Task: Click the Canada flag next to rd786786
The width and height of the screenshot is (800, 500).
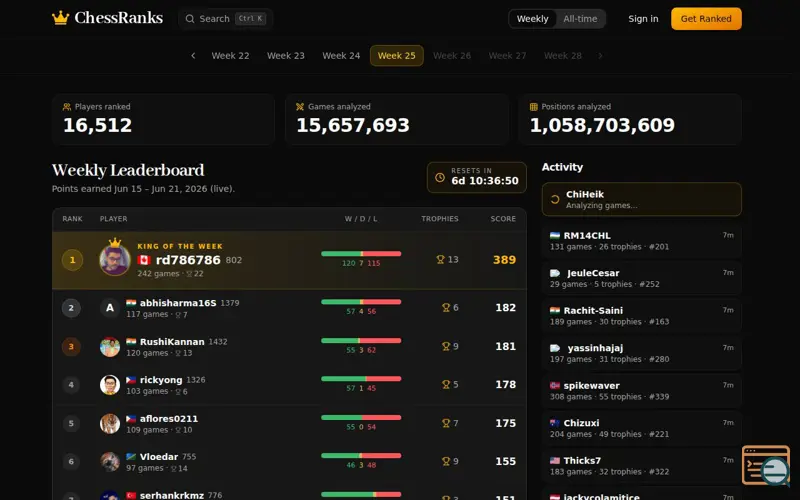Action: pyautogui.click(x=144, y=260)
